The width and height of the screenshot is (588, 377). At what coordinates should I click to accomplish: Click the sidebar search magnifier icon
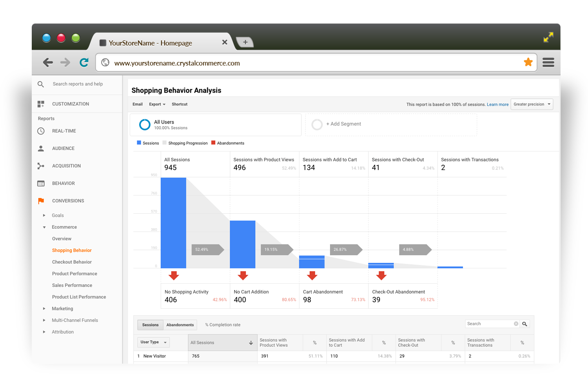tap(41, 84)
